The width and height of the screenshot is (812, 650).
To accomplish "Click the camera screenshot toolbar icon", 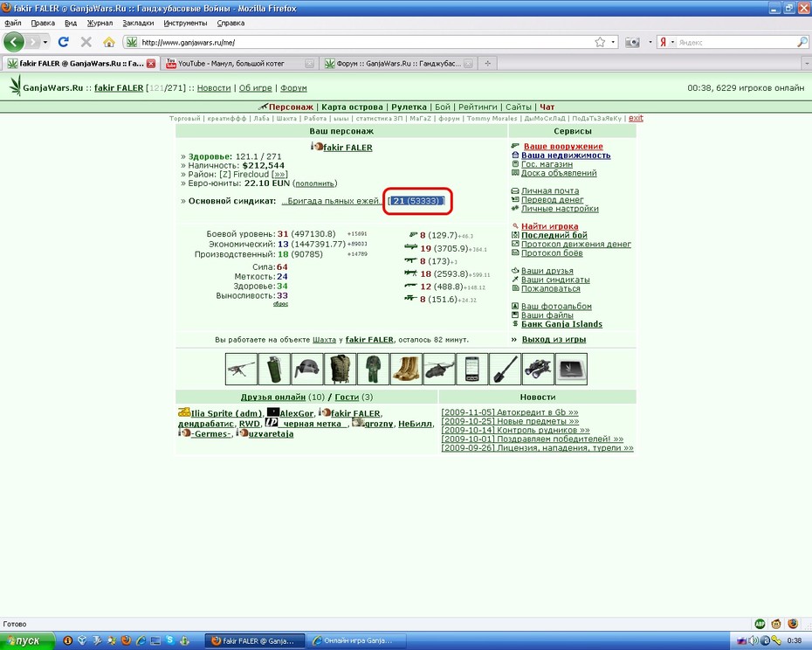I will [632, 43].
